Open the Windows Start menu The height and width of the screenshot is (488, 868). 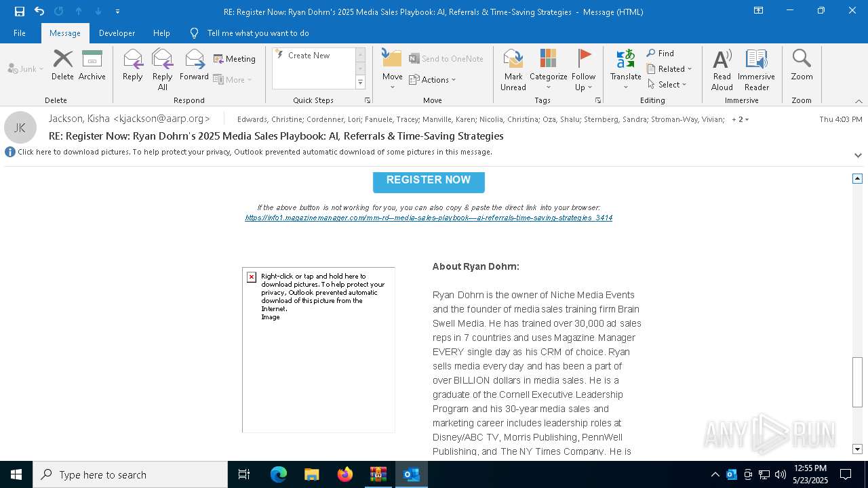pyautogui.click(x=16, y=474)
